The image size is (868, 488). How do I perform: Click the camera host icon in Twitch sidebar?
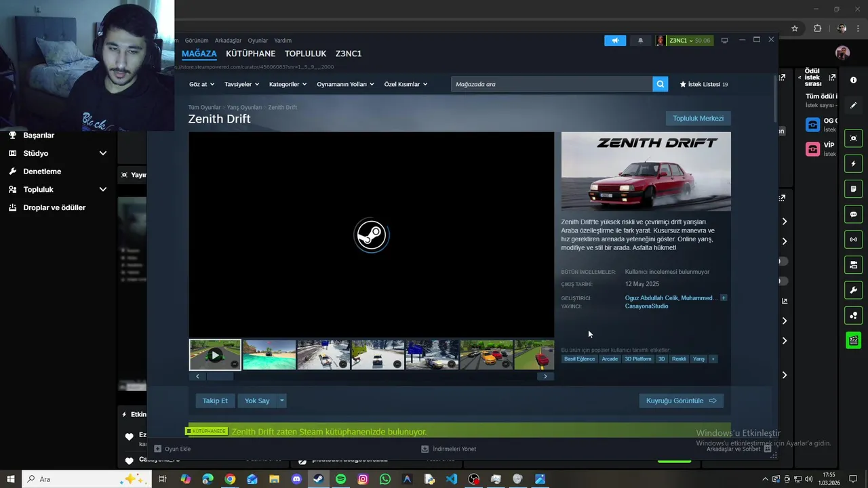[x=853, y=265]
